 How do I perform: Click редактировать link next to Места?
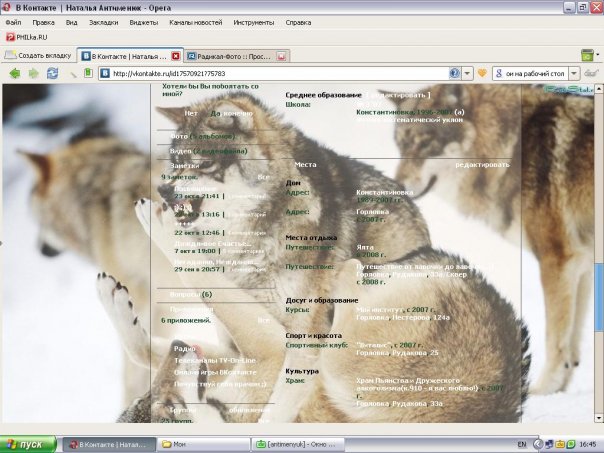482,164
